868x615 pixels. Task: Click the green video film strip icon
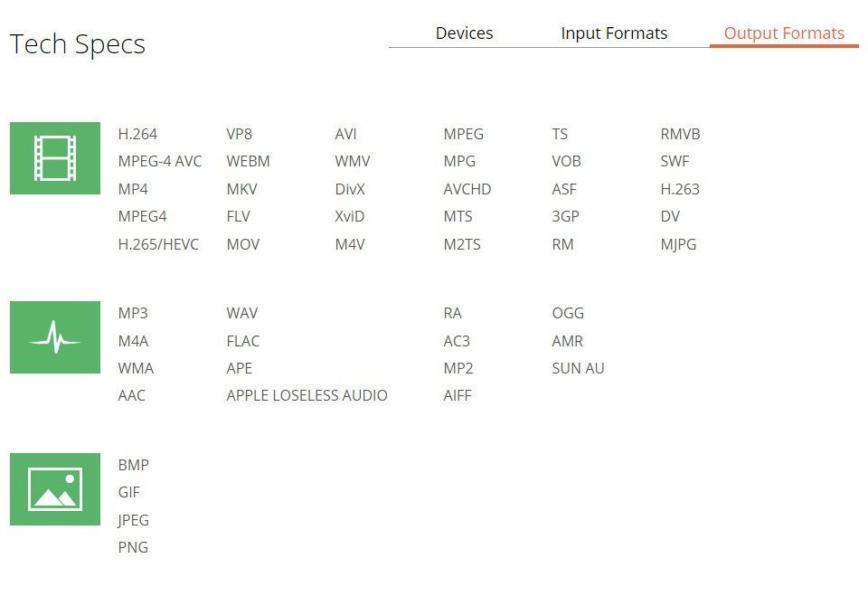coord(54,158)
